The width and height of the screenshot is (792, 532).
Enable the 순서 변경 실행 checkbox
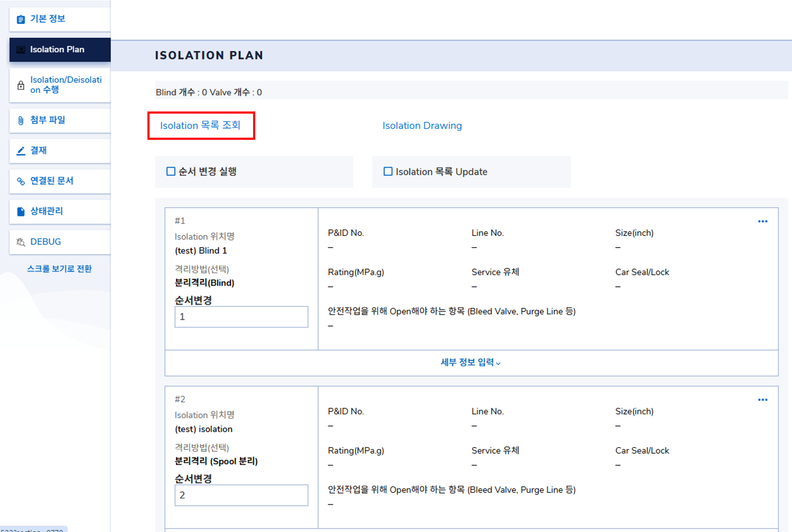(171, 171)
